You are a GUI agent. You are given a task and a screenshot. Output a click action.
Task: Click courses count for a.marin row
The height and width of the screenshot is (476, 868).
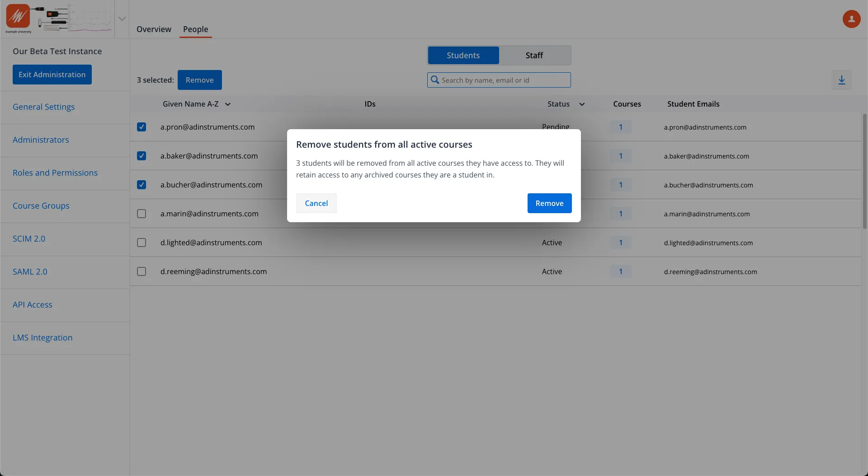[621, 214]
